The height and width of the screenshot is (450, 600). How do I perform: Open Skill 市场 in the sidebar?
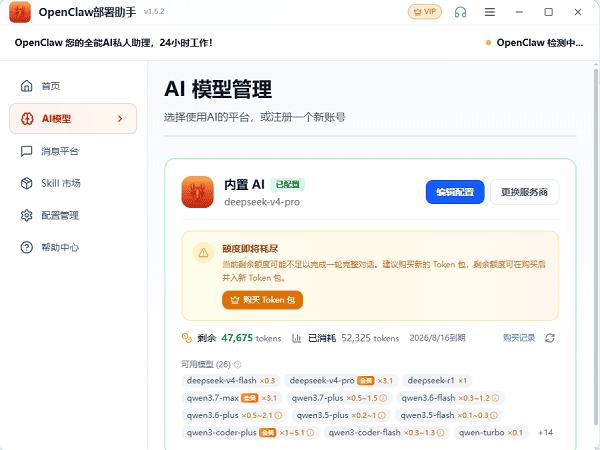point(73,183)
